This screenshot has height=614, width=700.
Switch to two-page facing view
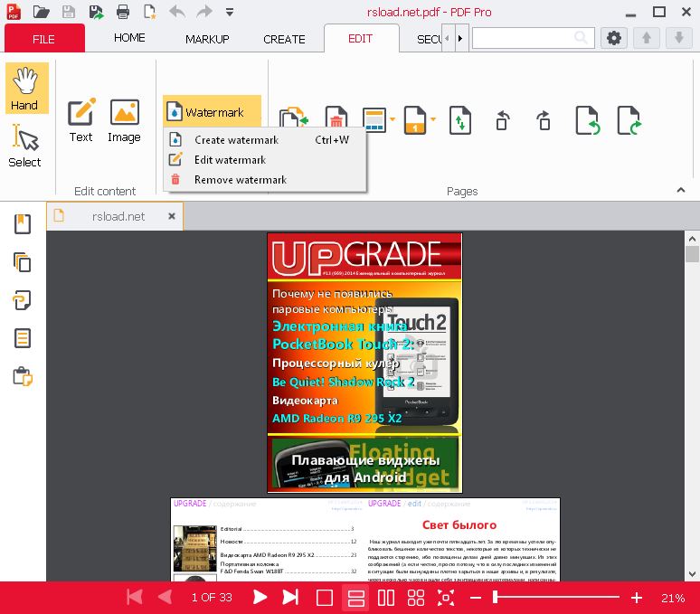pyautogui.click(x=386, y=598)
